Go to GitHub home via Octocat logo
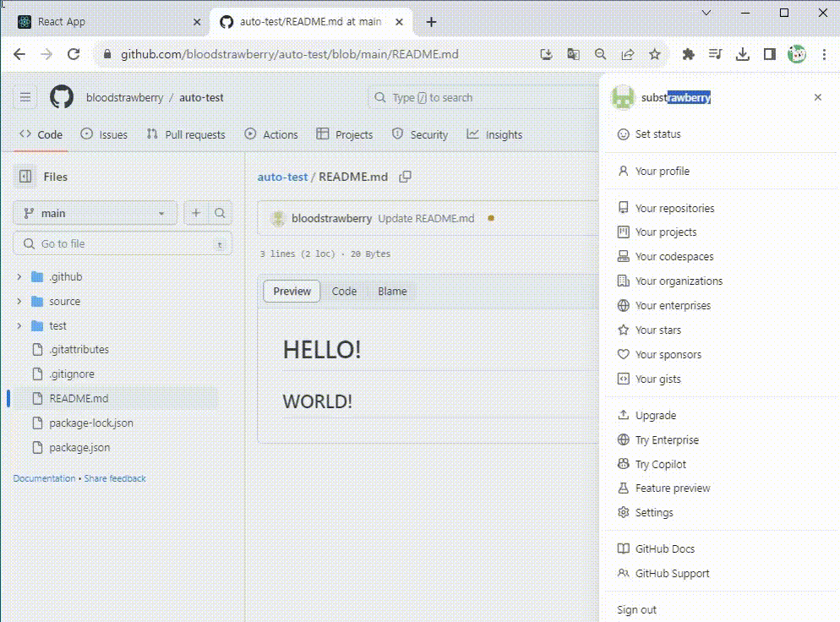This screenshot has height=622, width=840. (x=62, y=97)
